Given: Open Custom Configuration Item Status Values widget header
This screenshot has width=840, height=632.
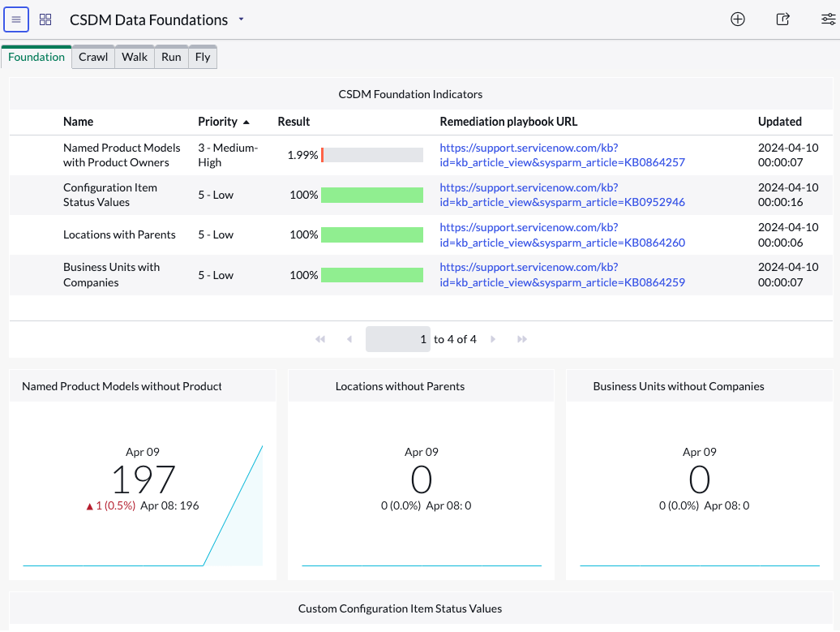Looking at the screenshot, I should [x=400, y=608].
